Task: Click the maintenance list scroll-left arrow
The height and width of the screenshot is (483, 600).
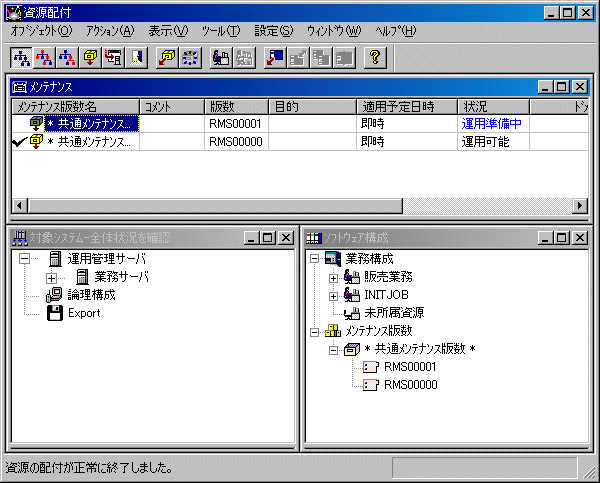Action: tap(20, 206)
